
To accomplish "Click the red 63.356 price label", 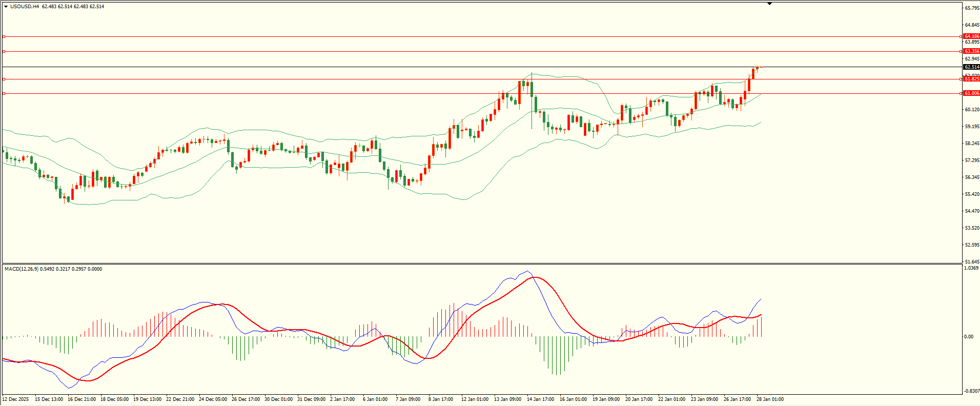I will click(x=971, y=51).
